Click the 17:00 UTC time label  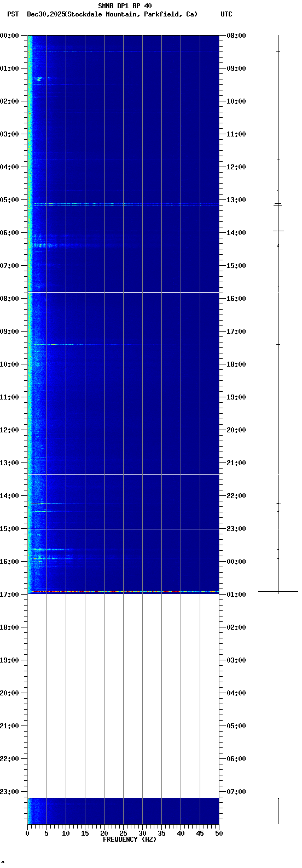pyautogui.click(x=236, y=332)
